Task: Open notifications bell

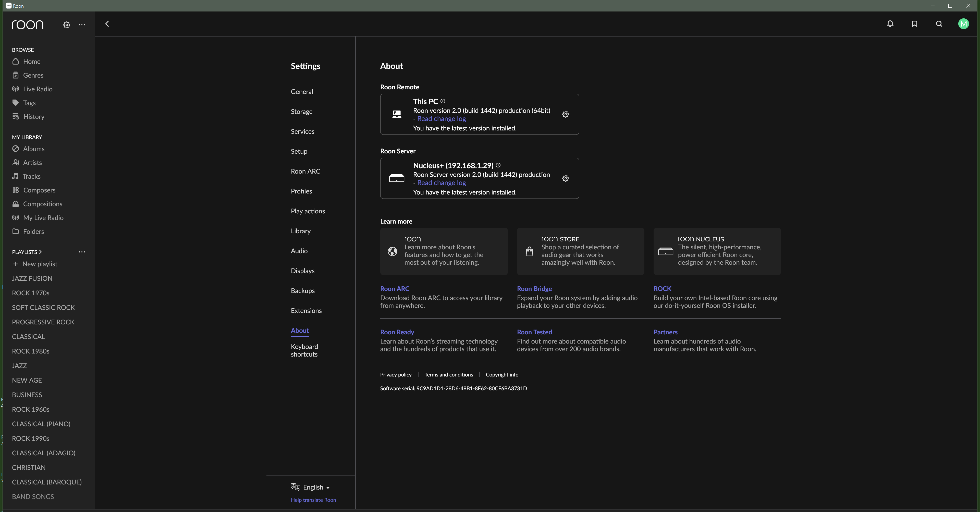Action: point(890,23)
